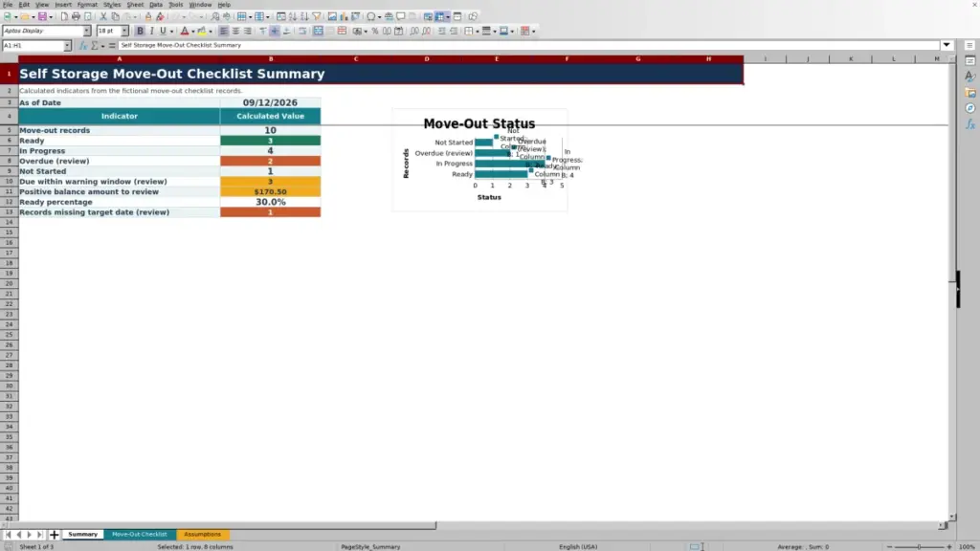
Task: Center-align text horizontally
Action: [x=235, y=32]
